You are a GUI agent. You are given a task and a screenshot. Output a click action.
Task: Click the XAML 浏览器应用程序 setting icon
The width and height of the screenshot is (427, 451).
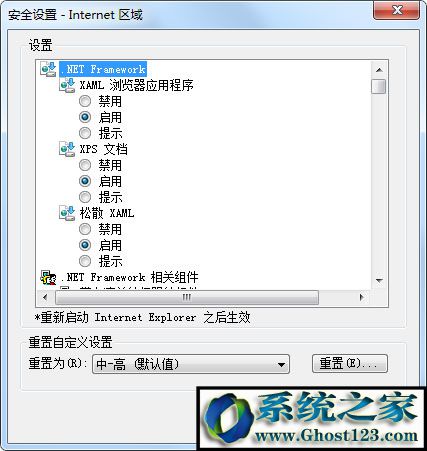tap(67, 85)
